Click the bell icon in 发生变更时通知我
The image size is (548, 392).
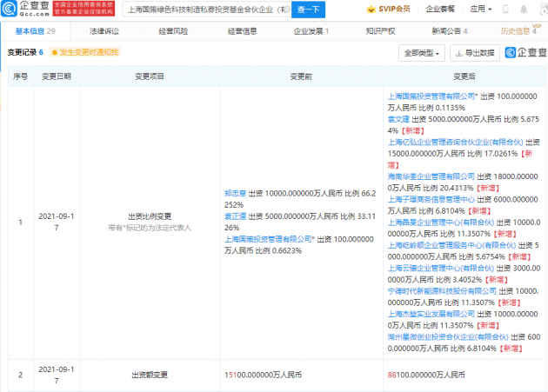(55, 52)
